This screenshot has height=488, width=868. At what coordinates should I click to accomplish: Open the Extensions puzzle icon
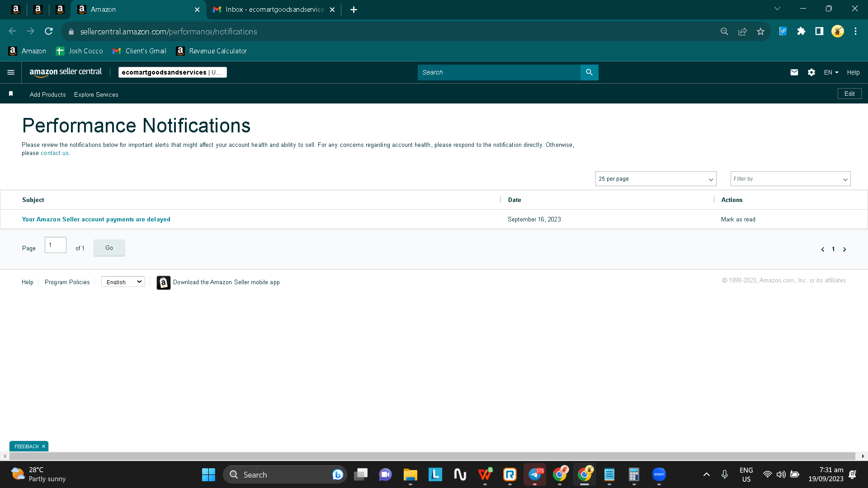(801, 31)
